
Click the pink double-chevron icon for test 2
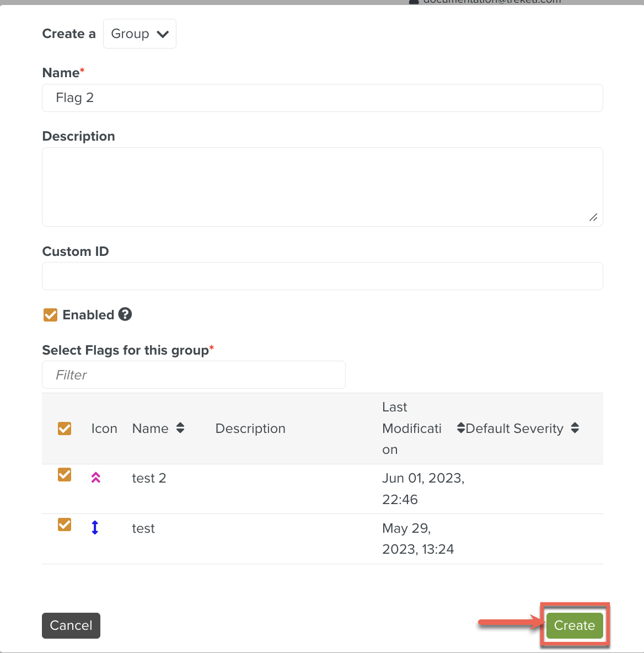coord(96,478)
